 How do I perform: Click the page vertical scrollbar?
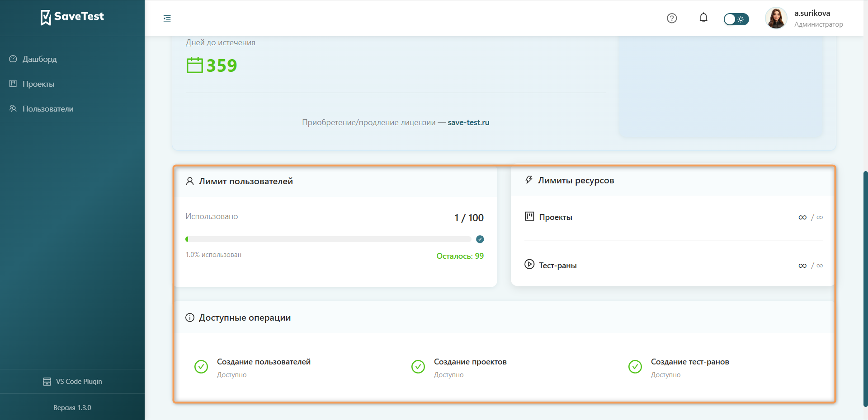coord(865,289)
